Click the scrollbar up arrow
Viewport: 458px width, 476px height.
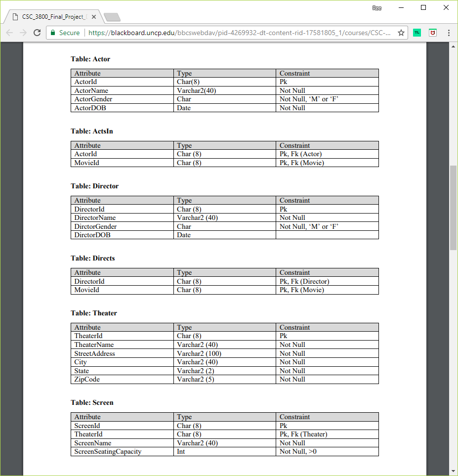coord(454,46)
